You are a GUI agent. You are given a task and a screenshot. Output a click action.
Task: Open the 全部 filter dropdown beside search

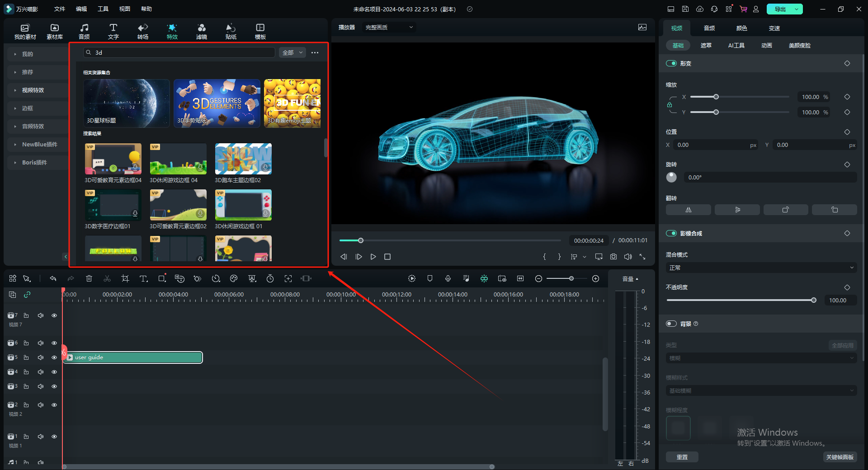[x=292, y=53]
